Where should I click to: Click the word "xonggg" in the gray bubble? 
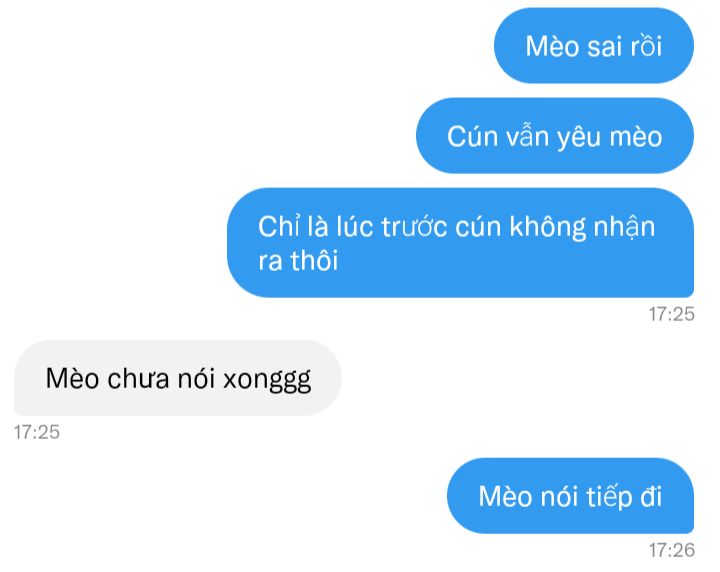[267, 381]
